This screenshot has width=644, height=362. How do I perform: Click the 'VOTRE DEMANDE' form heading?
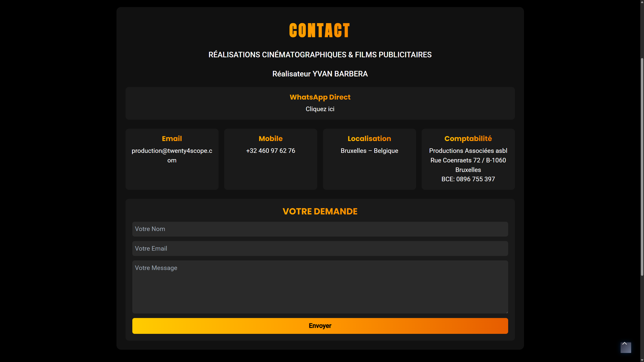pyautogui.click(x=320, y=211)
